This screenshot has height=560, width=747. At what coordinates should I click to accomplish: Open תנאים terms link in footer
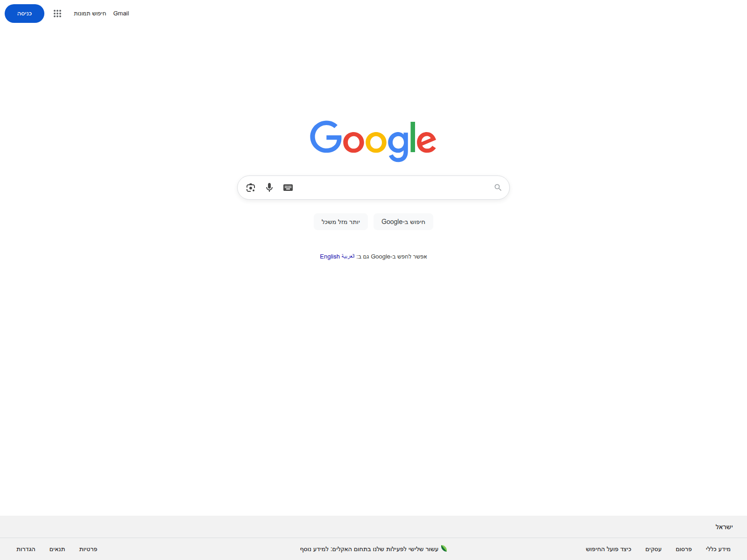coord(57,549)
